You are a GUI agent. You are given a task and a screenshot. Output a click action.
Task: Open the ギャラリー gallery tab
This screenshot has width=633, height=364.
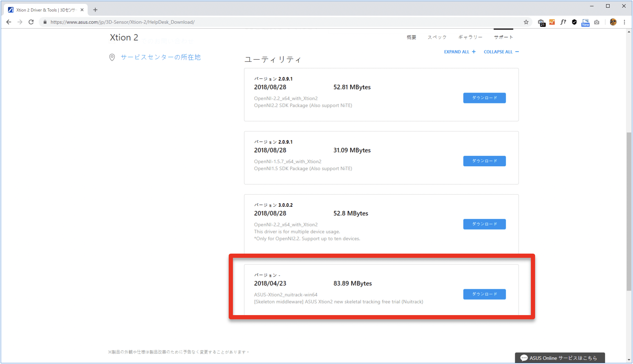pyautogui.click(x=470, y=37)
